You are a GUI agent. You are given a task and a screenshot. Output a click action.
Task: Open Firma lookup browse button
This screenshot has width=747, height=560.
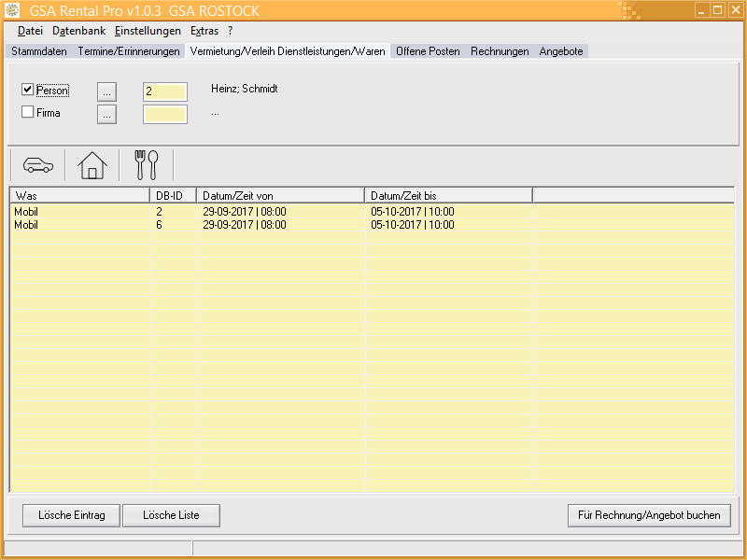pyautogui.click(x=107, y=114)
